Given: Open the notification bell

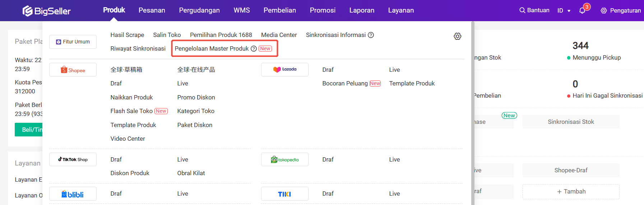Looking at the screenshot, I should pyautogui.click(x=582, y=11).
